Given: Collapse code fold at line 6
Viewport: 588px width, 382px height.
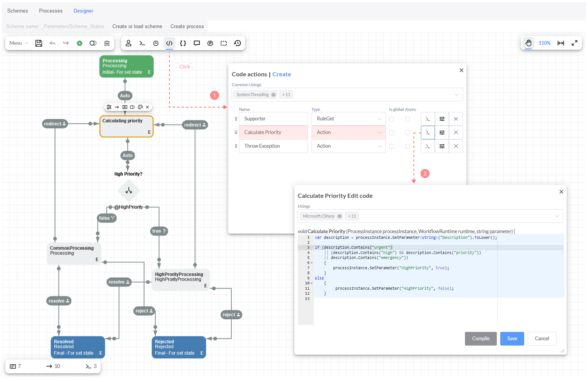Looking at the screenshot, I should [312, 263].
